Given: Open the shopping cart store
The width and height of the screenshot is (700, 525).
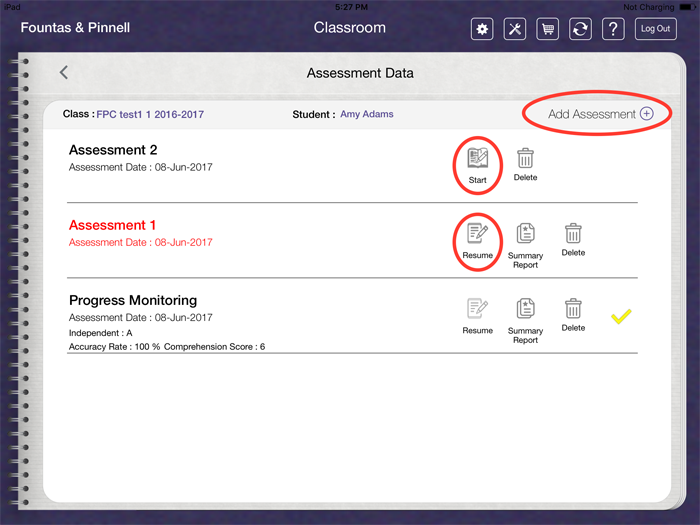Looking at the screenshot, I should tap(548, 29).
